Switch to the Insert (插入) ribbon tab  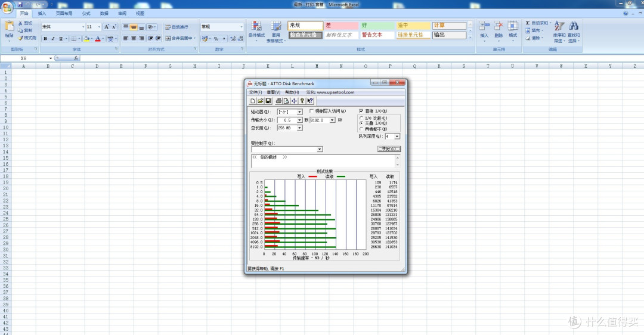42,14
